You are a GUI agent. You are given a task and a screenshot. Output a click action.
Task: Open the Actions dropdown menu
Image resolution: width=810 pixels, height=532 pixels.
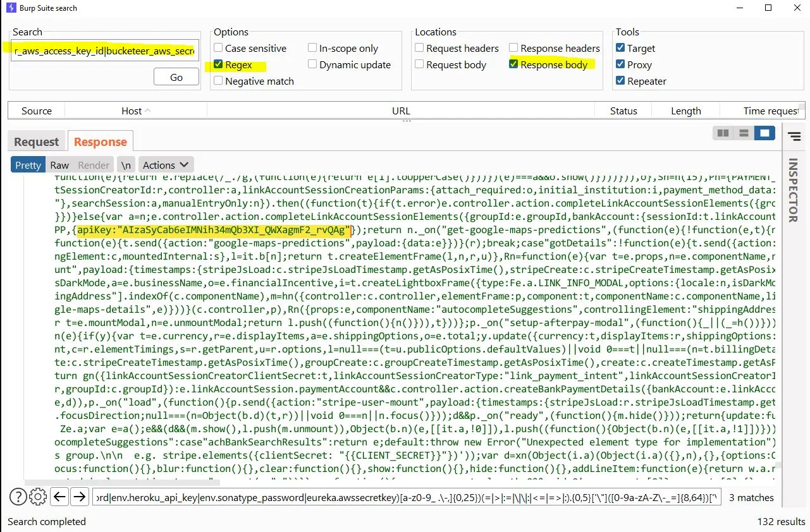(166, 165)
